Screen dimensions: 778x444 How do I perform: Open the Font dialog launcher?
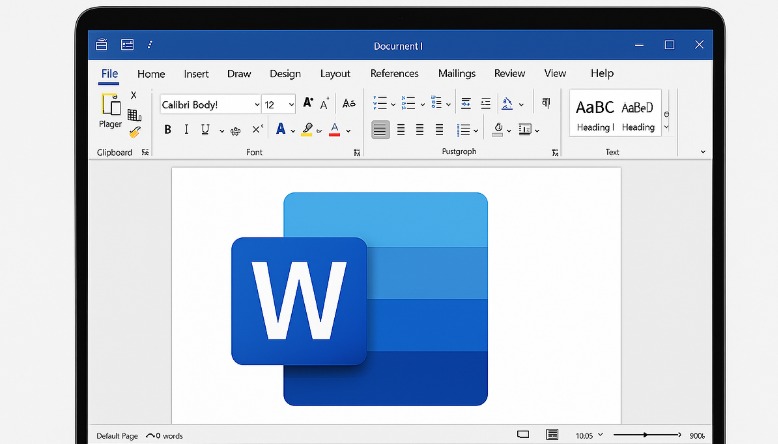[x=357, y=153]
